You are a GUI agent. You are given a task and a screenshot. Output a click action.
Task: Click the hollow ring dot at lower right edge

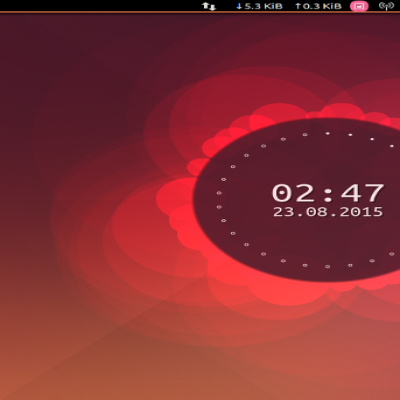click(x=392, y=254)
